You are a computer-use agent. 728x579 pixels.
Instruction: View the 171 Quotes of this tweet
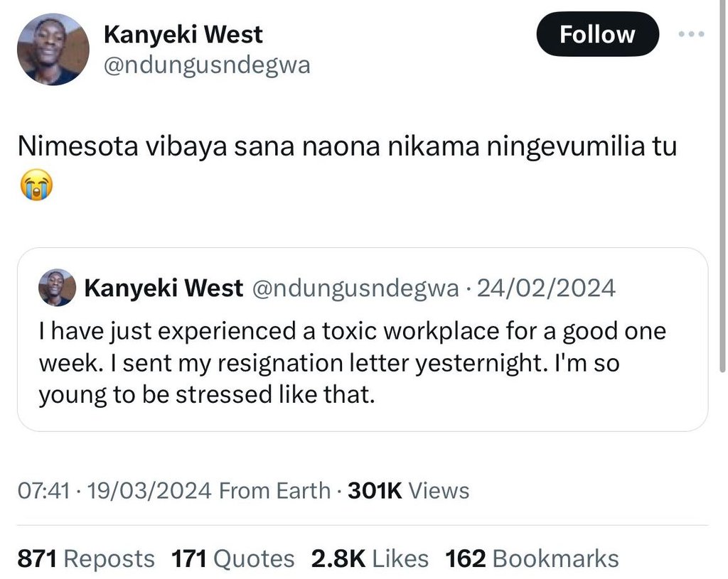232,558
